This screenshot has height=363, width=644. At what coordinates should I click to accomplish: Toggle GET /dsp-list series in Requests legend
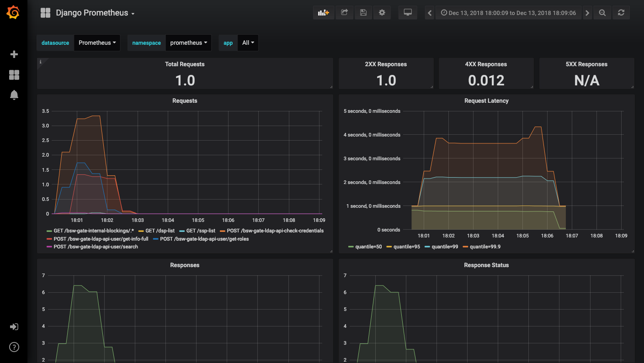click(x=159, y=231)
